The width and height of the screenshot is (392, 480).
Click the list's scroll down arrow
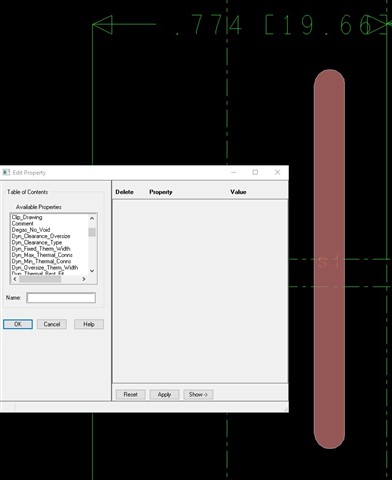[92, 271]
